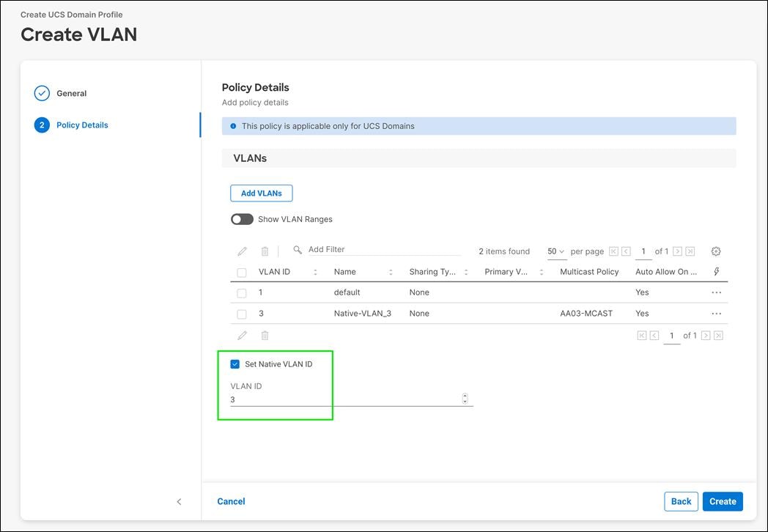The height and width of the screenshot is (532, 768).
Task: Click the Add VLANs button
Action: pos(261,193)
